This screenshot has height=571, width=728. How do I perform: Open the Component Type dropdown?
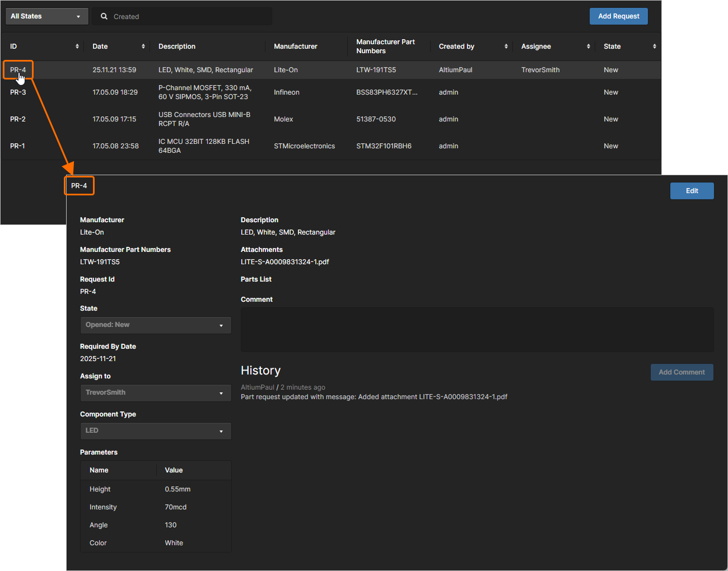[x=155, y=431]
